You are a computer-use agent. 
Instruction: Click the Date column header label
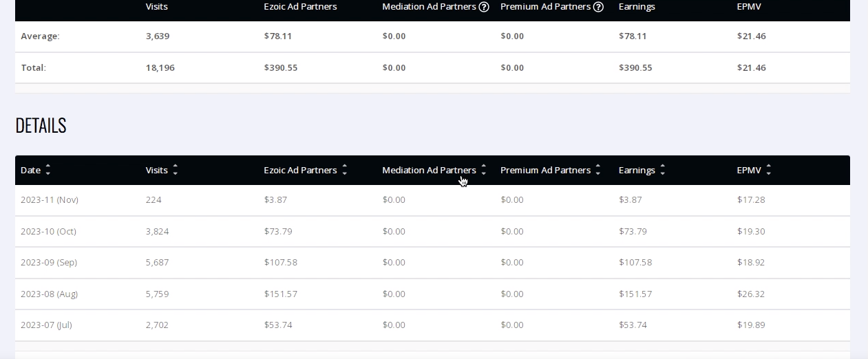pyautogui.click(x=30, y=170)
